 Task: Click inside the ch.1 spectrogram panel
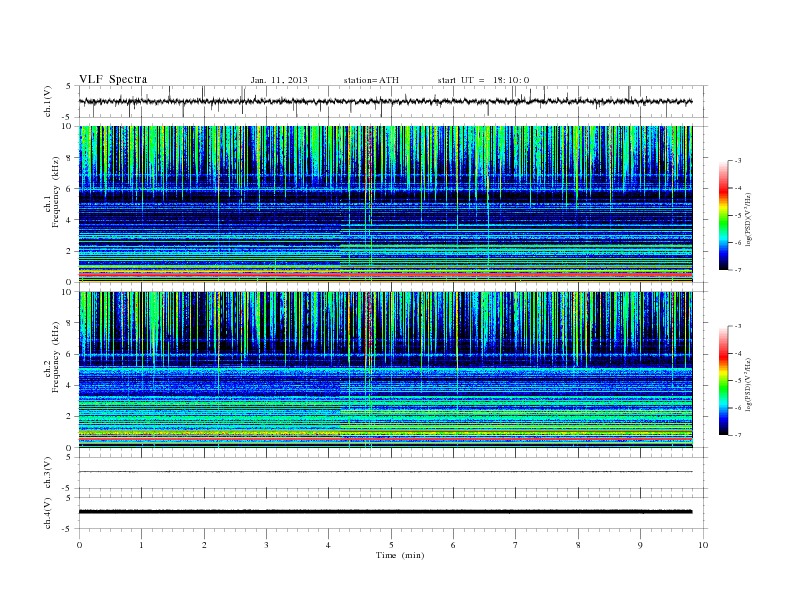(385, 204)
